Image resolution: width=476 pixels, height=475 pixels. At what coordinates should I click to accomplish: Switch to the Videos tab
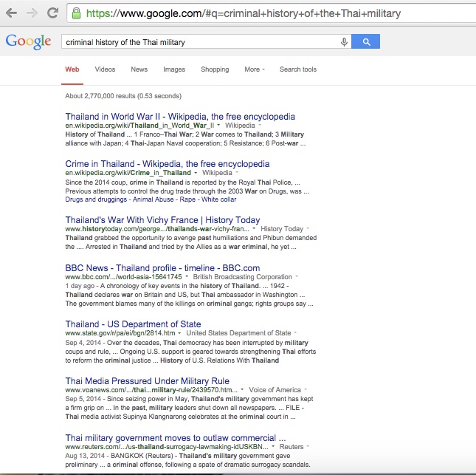pyautogui.click(x=105, y=69)
